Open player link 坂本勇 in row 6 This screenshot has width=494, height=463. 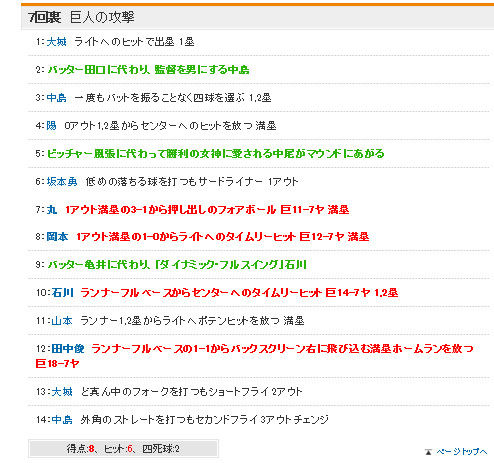(x=62, y=182)
